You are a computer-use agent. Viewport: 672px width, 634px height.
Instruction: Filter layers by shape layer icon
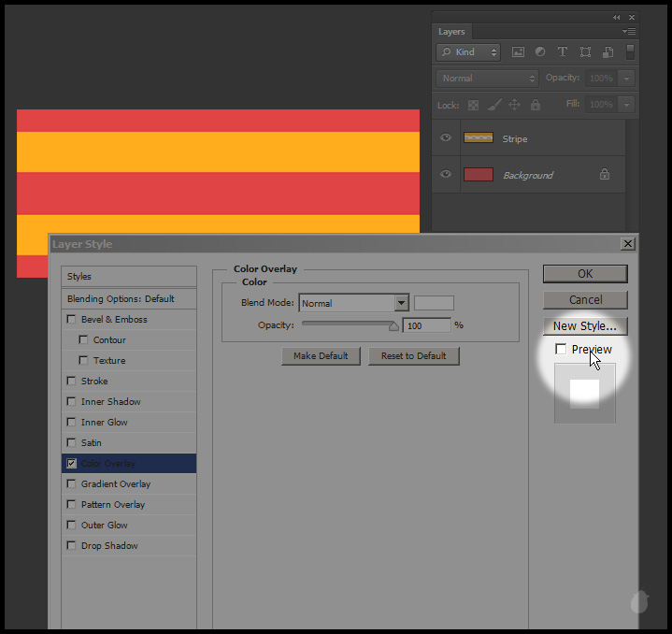[585, 52]
